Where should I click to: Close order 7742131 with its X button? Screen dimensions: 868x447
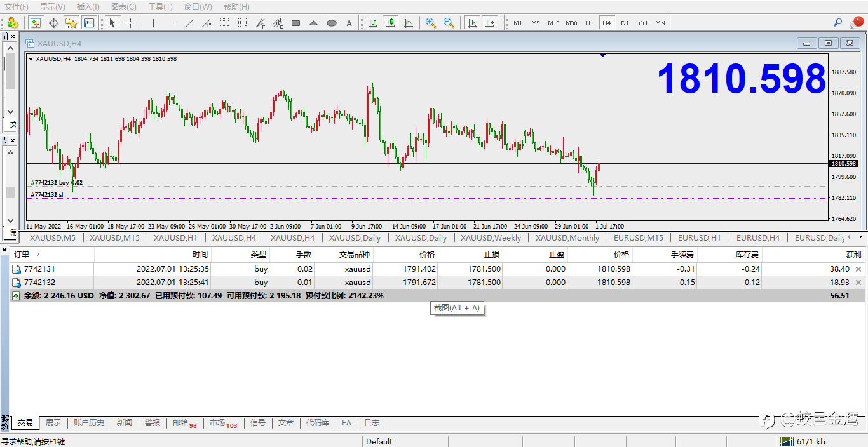[x=859, y=269]
